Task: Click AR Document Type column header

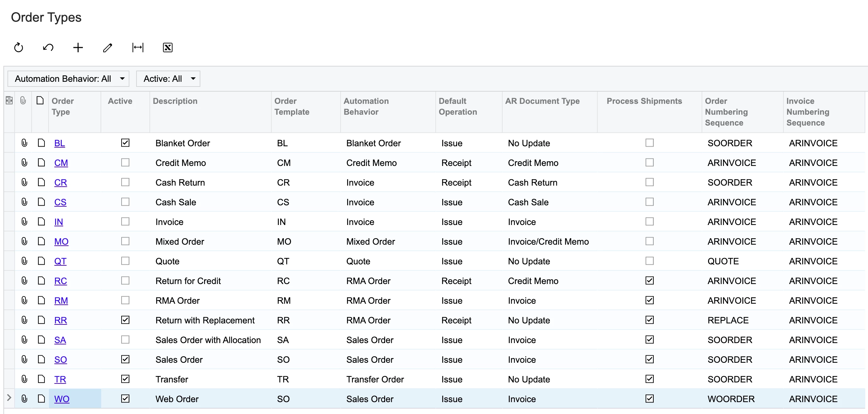Action: point(542,101)
